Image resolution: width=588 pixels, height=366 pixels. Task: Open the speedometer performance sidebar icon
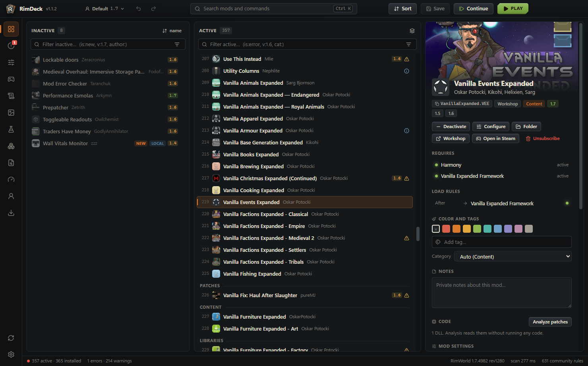click(11, 179)
